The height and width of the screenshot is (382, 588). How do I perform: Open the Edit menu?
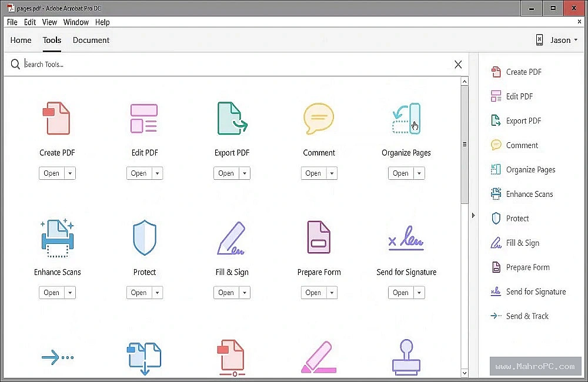click(29, 22)
